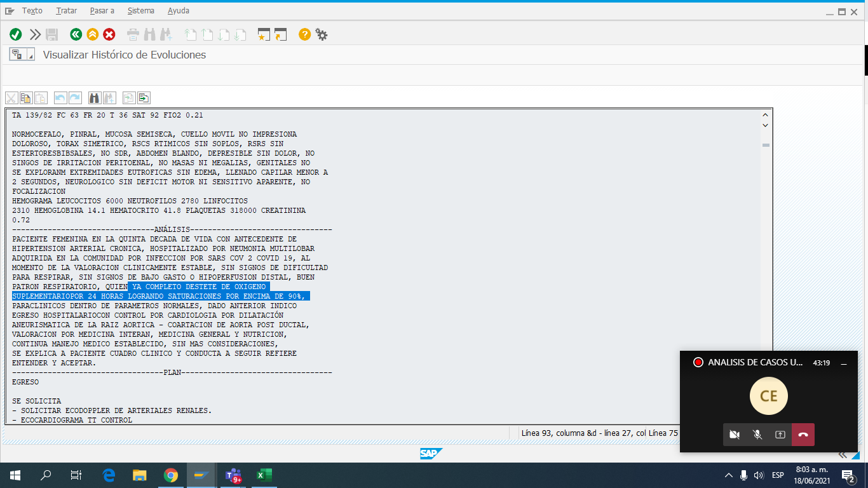Click the green checkmark Enter icon
Image resolution: width=868 pixels, height=488 pixels.
(16, 34)
